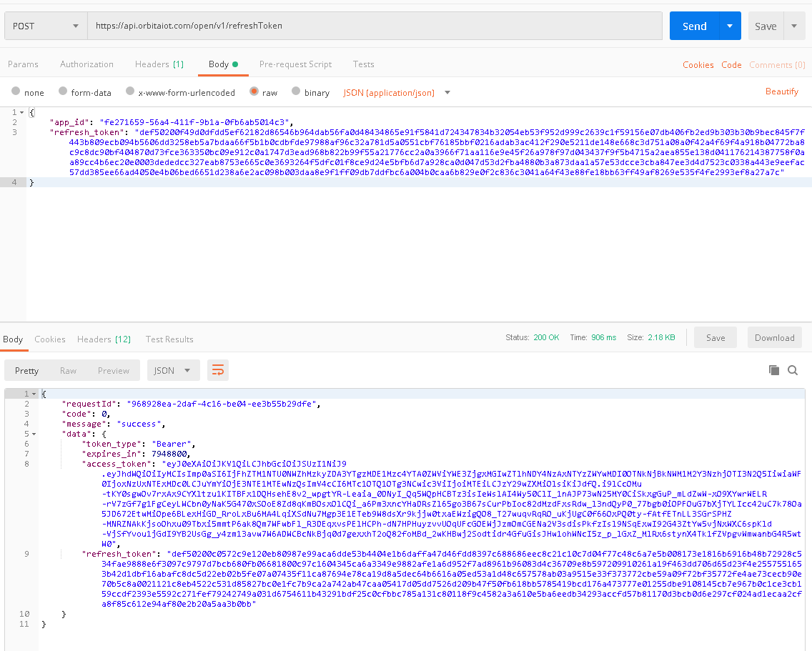Expand the Send button dropdown arrow

click(x=729, y=26)
